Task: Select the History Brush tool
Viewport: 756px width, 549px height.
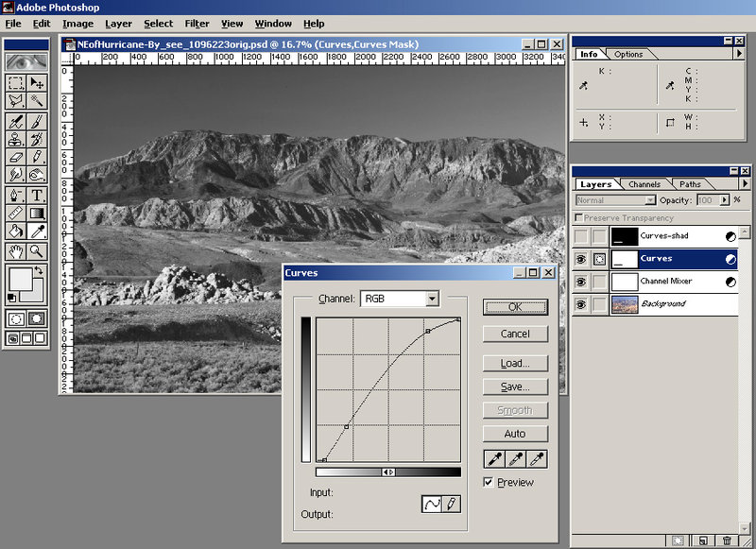Action: pos(37,139)
